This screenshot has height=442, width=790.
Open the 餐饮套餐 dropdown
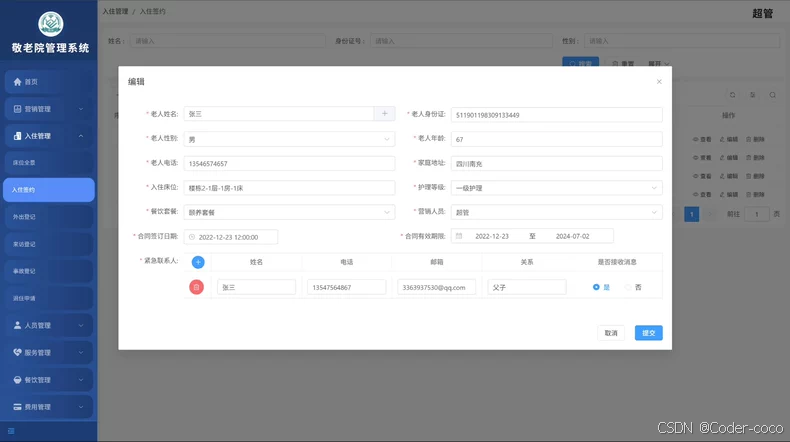pos(289,212)
